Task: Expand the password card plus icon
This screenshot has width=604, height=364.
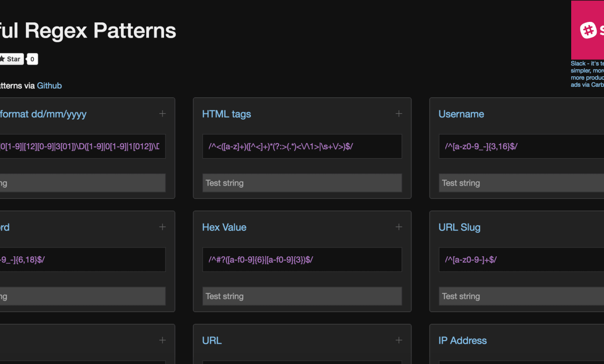Action: pyautogui.click(x=162, y=227)
